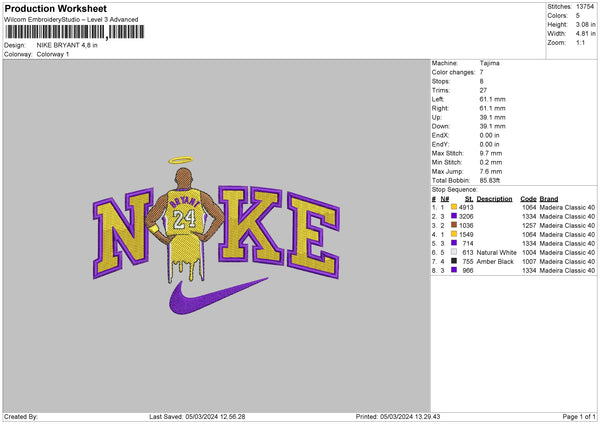This screenshot has height=424, width=600.
Task: Click the Max Jump value 7.6 mm
Action: tap(491, 171)
